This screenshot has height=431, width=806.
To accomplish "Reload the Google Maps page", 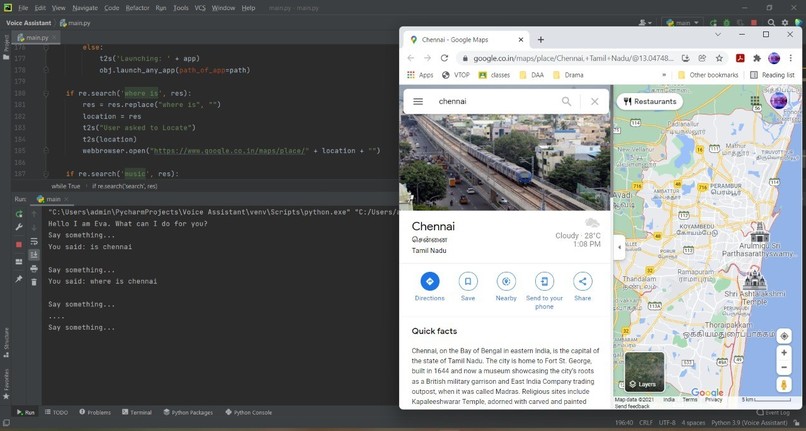I will click(444, 58).
